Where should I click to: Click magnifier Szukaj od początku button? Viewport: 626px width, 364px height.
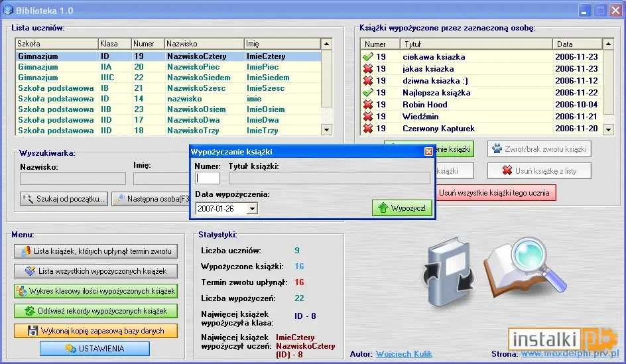pyautogui.click(x=64, y=199)
